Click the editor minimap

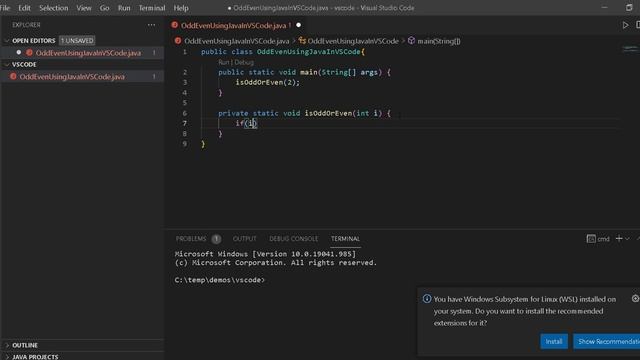tap(630, 49)
